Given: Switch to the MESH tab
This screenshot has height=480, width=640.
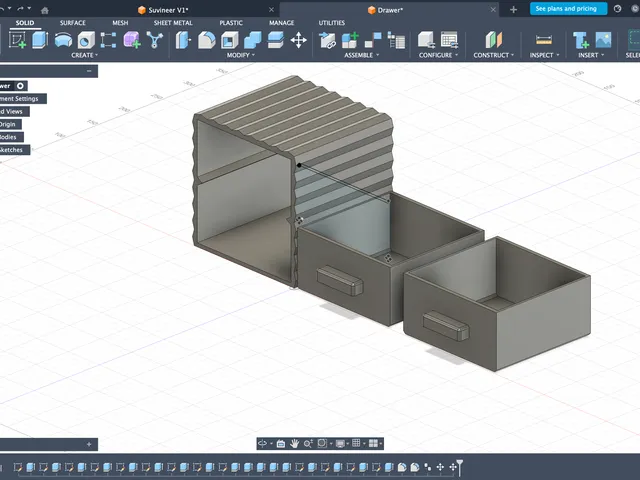Looking at the screenshot, I should pos(120,23).
